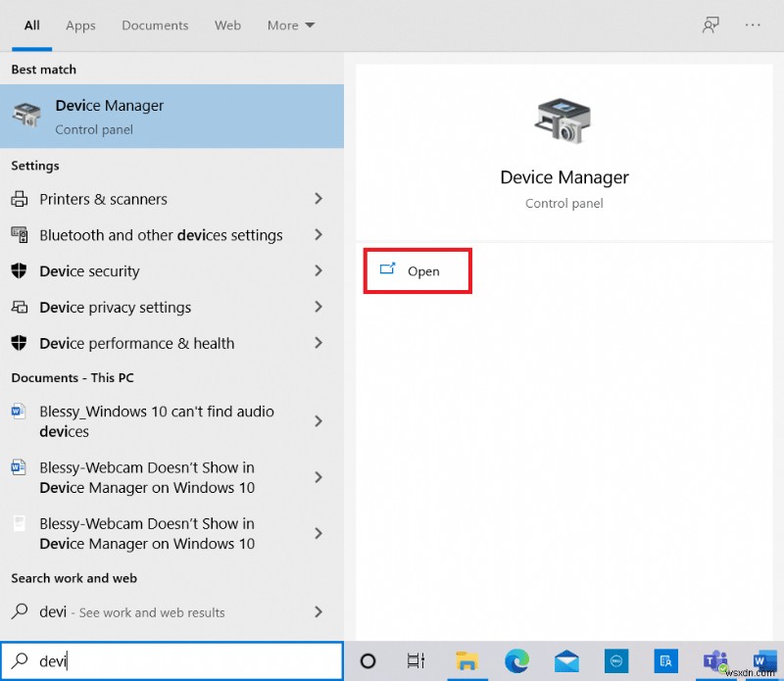
Task: Click the Printers & scanners printer icon
Action: pyautogui.click(x=21, y=198)
